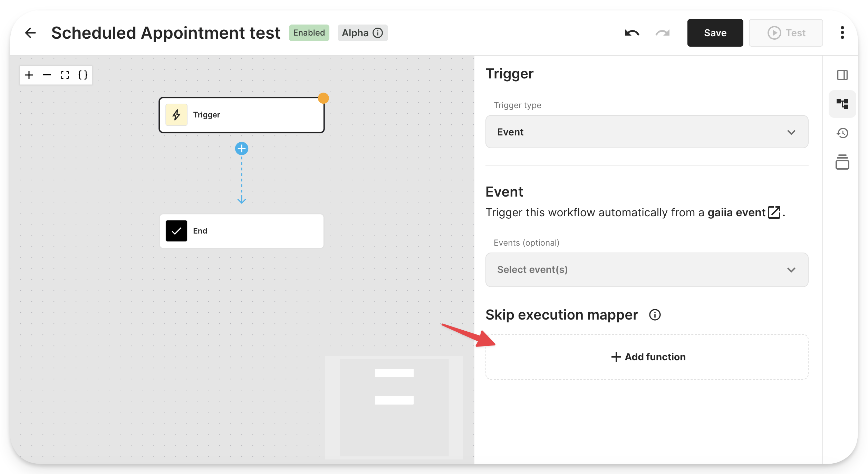Toggle the side panel layout icon
Viewport: 868px width, 474px height.
click(842, 75)
